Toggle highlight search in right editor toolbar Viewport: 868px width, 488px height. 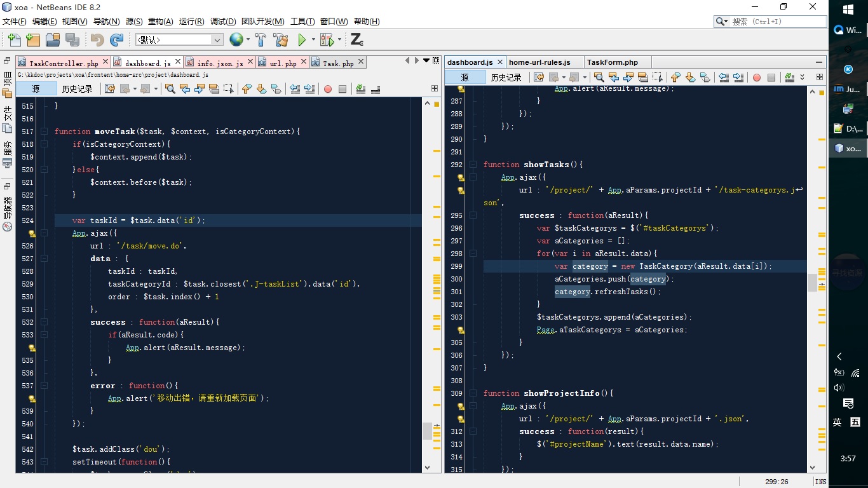click(x=642, y=78)
